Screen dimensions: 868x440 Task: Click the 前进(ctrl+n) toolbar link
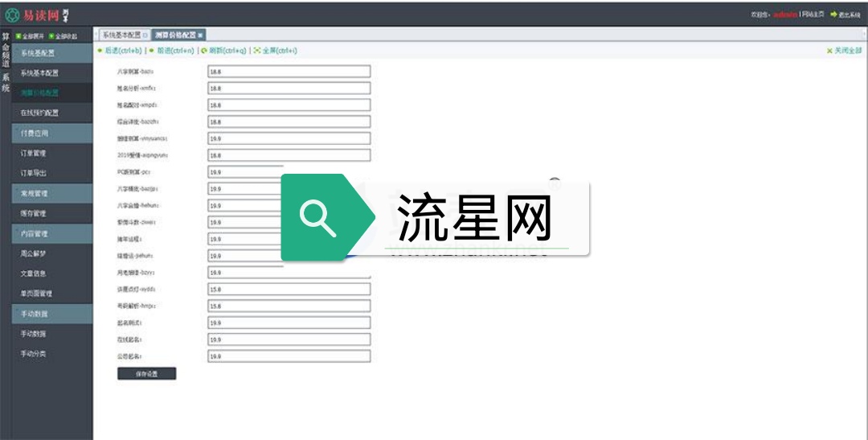[175, 51]
